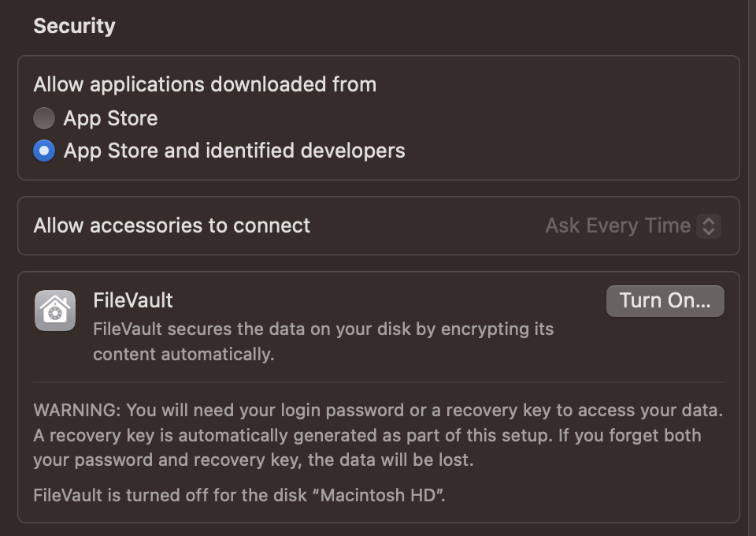Click "content automatically." in the FileVault description
Image resolution: width=756 pixels, height=536 pixels.
[183, 354]
